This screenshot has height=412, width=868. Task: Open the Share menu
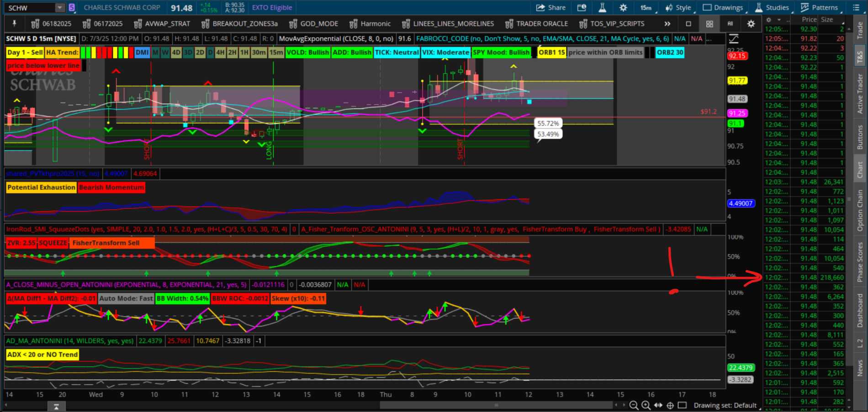(x=550, y=7)
